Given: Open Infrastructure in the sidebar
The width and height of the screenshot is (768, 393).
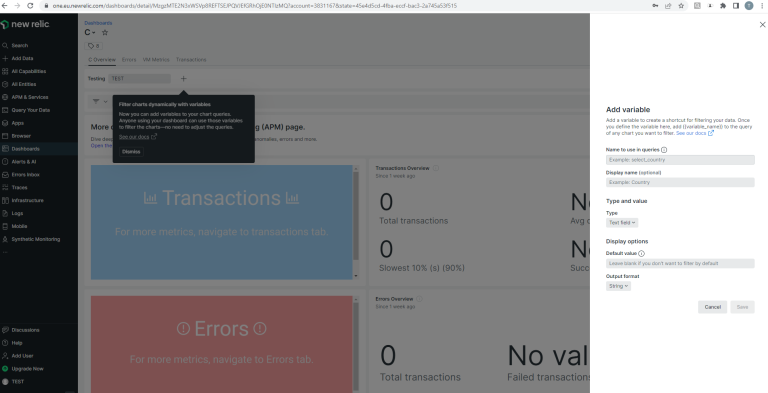Looking at the screenshot, I should click(x=23, y=200).
